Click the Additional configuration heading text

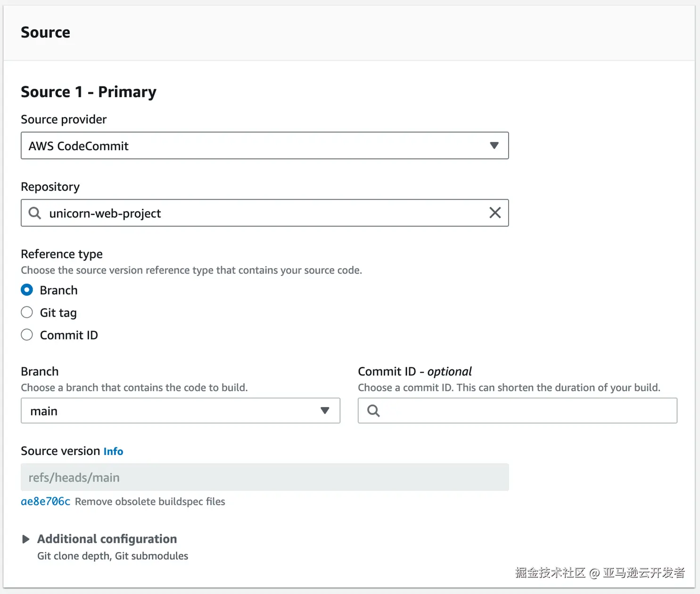[107, 539]
